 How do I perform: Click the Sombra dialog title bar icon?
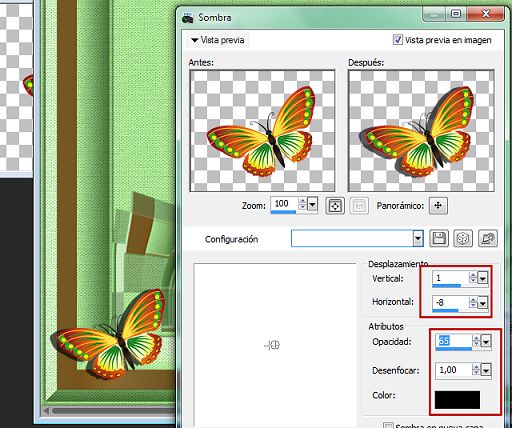point(188,18)
